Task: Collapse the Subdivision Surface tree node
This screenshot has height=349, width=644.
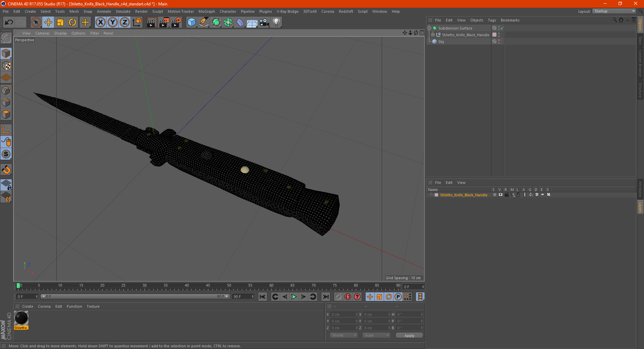Action: 429,28
